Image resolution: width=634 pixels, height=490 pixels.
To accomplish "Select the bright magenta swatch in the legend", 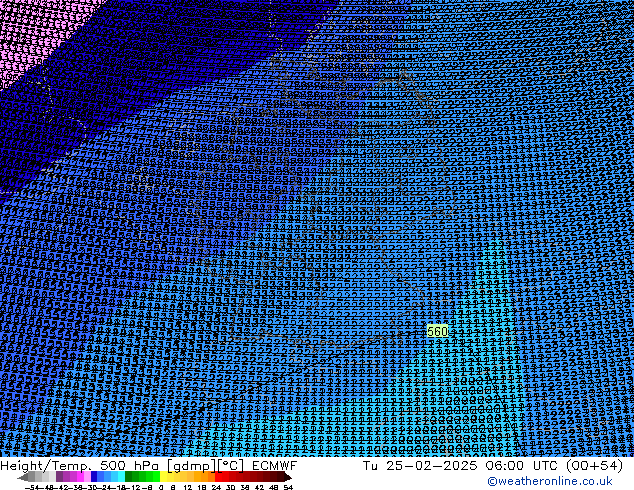I will [x=80, y=477].
